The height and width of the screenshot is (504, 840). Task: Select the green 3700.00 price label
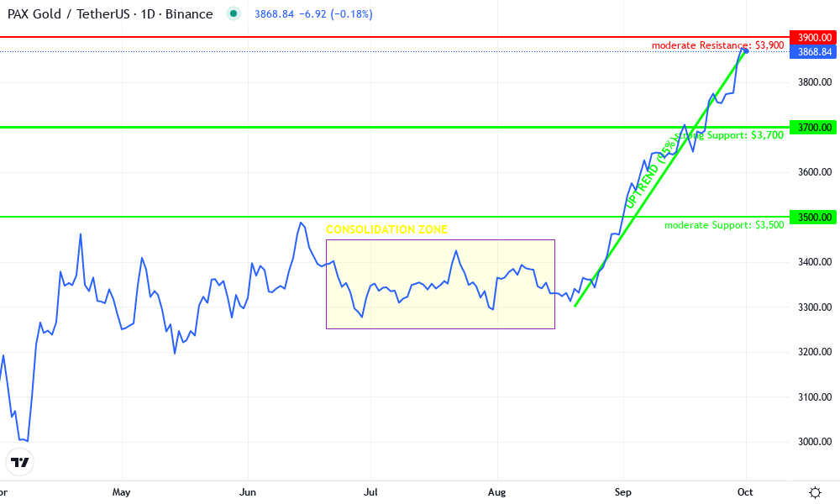tap(813, 128)
